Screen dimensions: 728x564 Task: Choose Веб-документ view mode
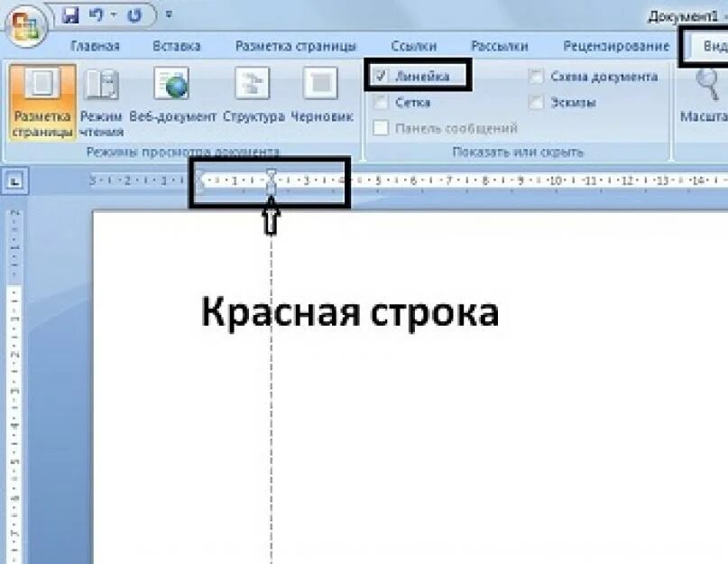(x=172, y=97)
